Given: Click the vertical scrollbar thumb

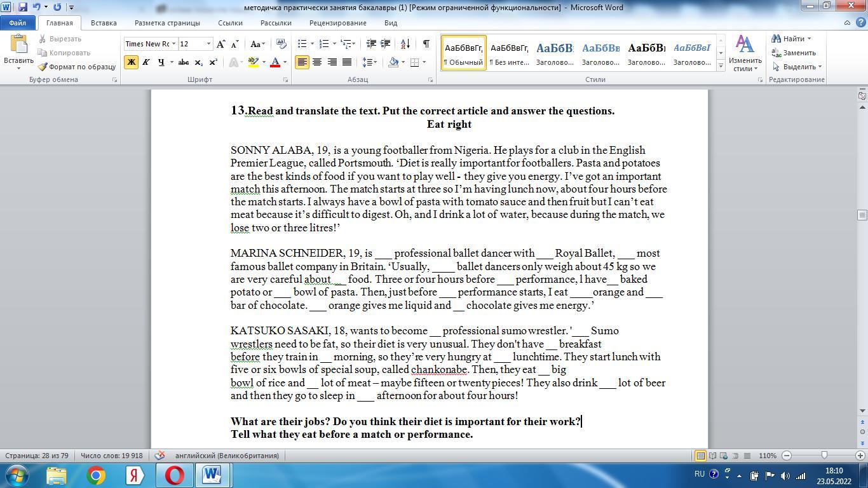Looking at the screenshot, I should pos(862,215).
